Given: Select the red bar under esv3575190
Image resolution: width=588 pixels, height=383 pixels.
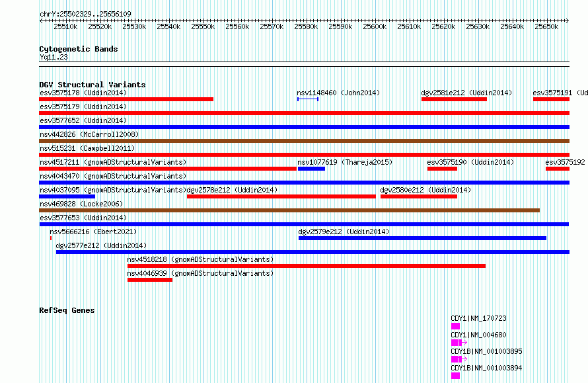Looking at the screenshot, I should (442, 169).
